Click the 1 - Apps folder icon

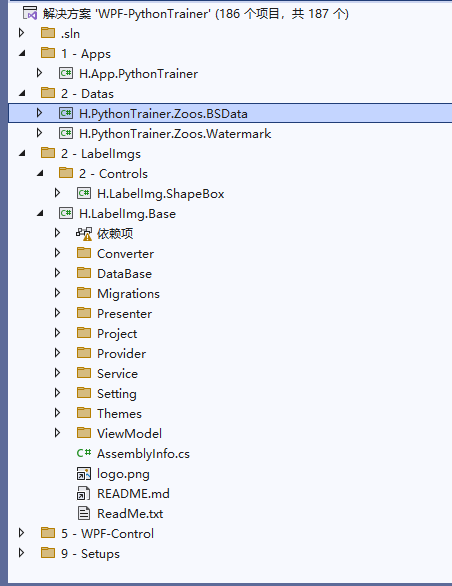tap(48, 53)
